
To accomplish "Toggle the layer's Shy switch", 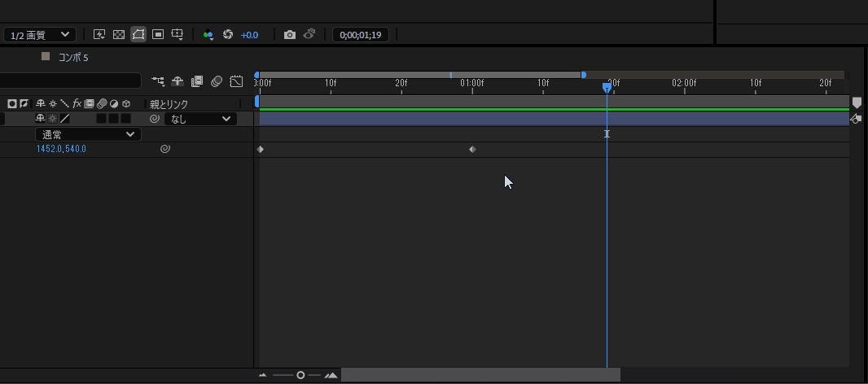I will tap(41, 119).
